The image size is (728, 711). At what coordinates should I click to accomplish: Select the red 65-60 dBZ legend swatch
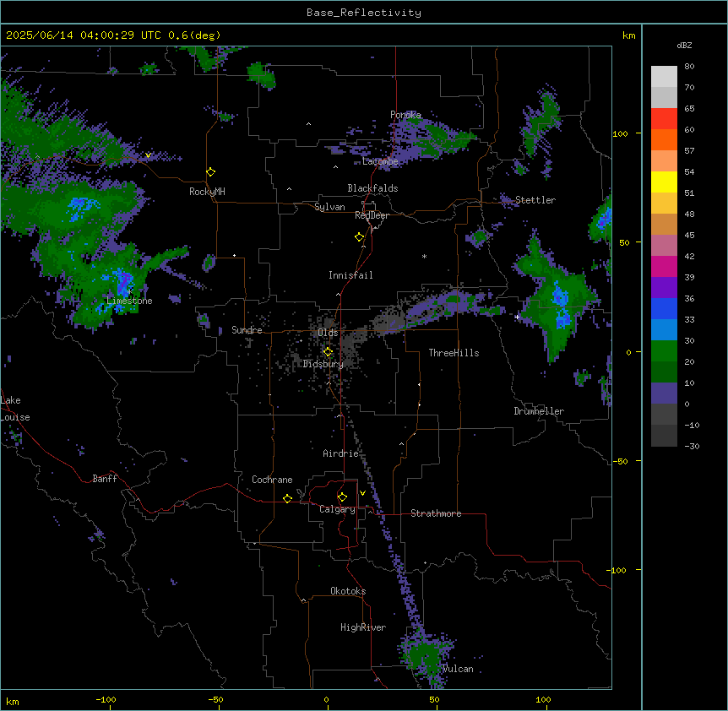click(x=664, y=118)
